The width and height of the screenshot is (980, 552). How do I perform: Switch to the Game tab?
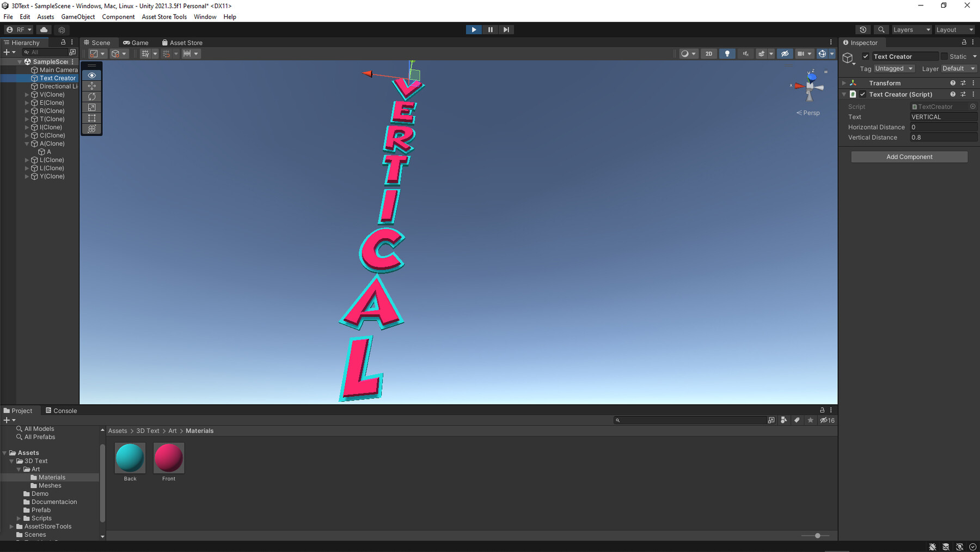coord(136,43)
